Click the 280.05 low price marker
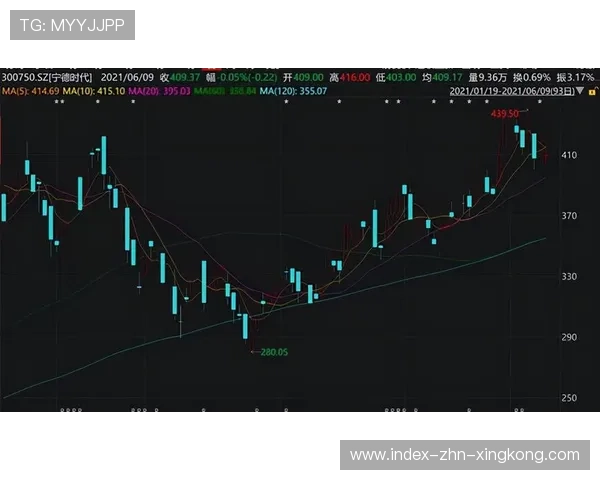 273,352
